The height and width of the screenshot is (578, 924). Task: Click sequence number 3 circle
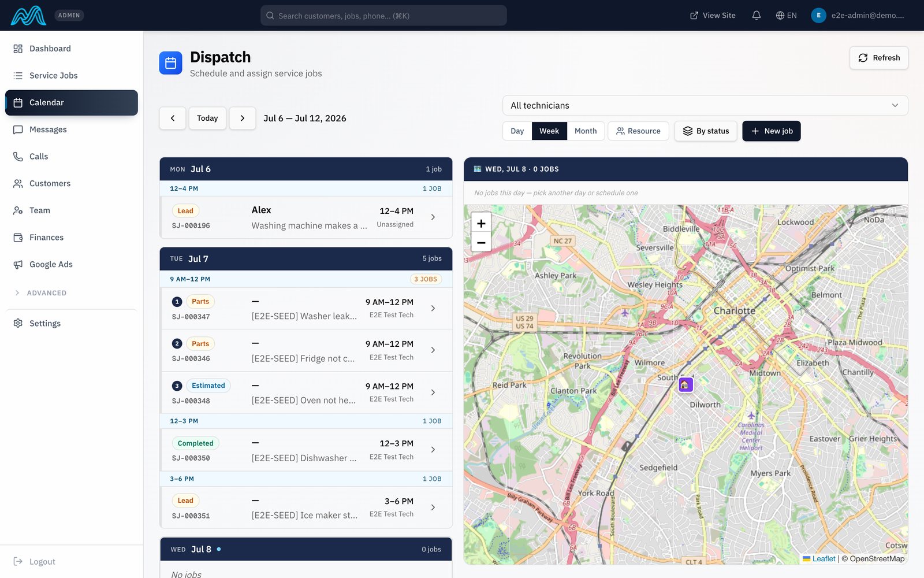(x=177, y=386)
